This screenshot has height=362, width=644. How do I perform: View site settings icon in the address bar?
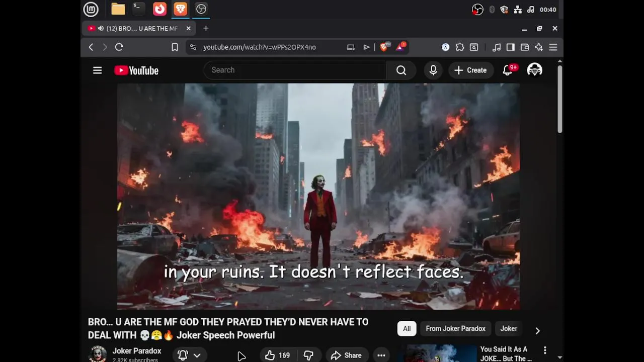pyautogui.click(x=193, y=47)
